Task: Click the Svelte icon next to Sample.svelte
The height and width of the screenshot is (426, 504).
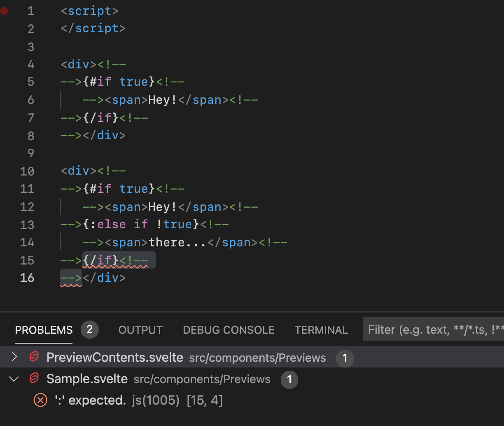Action: [x=34, y=379]
